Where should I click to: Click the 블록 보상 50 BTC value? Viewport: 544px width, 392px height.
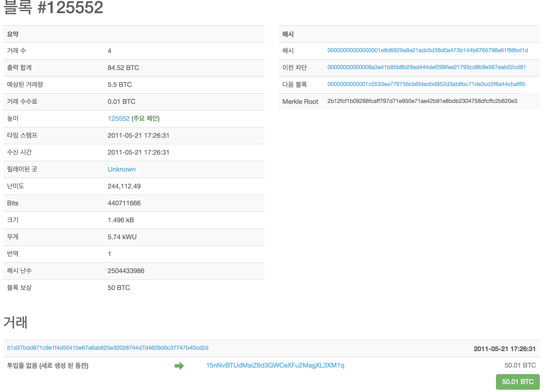(x=119, y=287)
